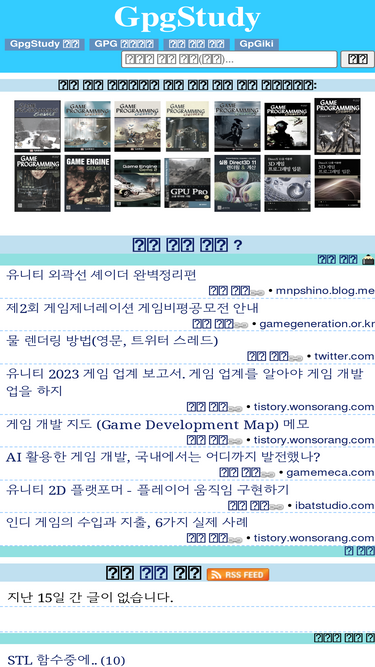Image resolution: width=375 pixels, height=667 pixels.
Task: Open the Game Engine Gems 1 book cover
Action: tap(88, 183)
